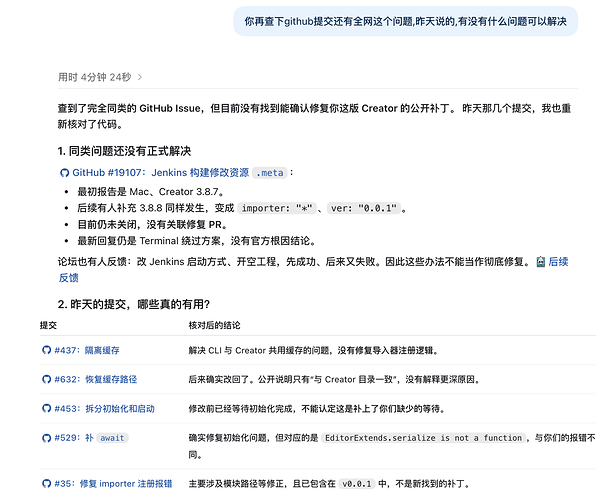Click bullet 最初报告是 Mac、Creator 3.8.7
This screenshot has height=499, width=607.
[x=151, y=192]
